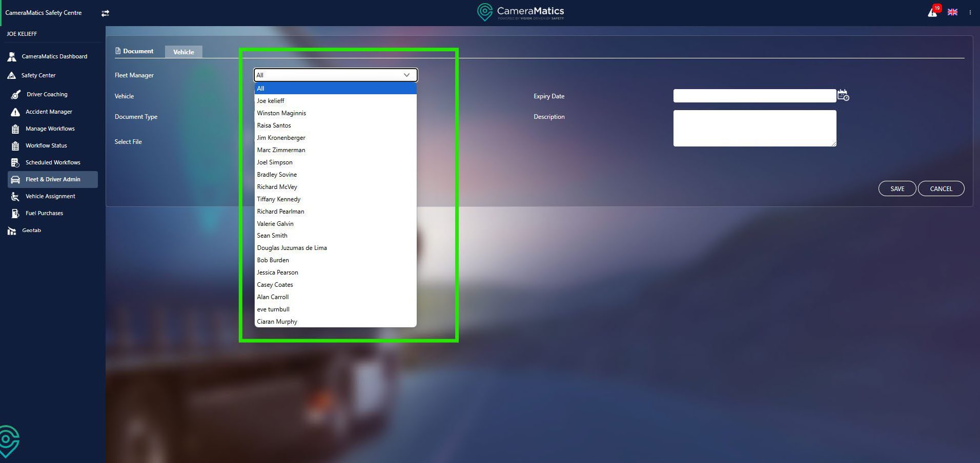The width and height of the screenshot is (980, 463).
Task: Click the UK flag language icon
Action: pos(952,12)
